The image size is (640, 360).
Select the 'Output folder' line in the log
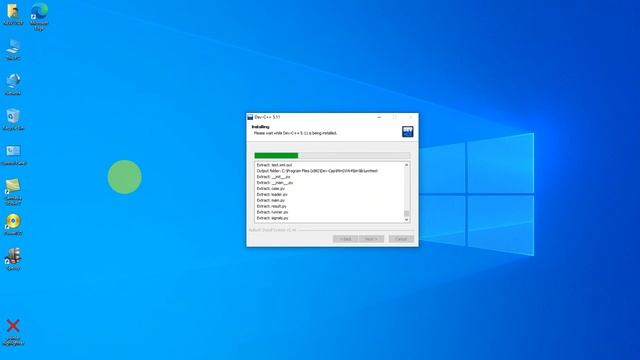pos(317,171)
